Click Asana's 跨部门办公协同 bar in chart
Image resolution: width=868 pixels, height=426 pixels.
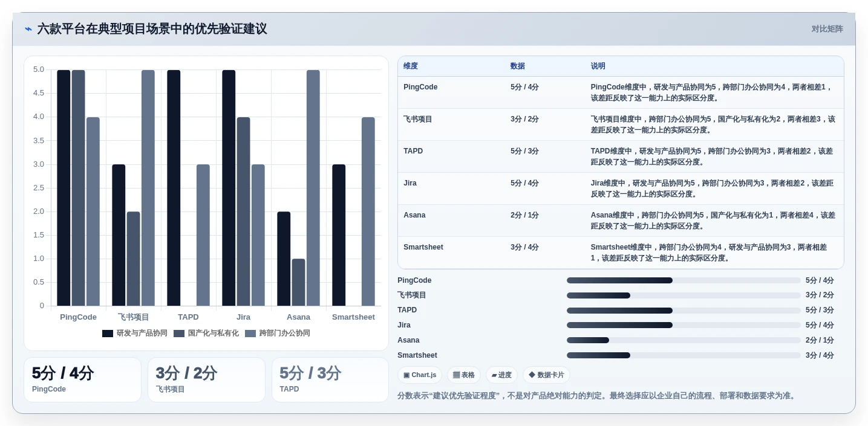(313, 188)
